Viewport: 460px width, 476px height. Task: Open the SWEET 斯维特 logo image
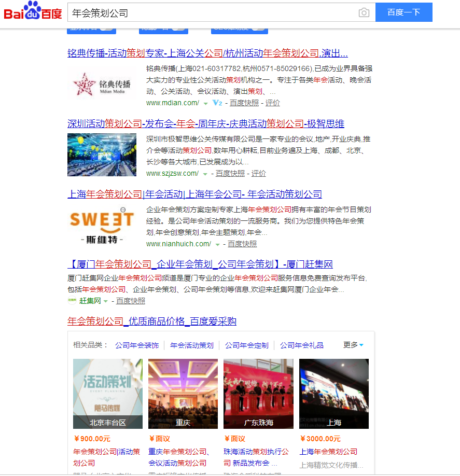click(x=102, y=225)
